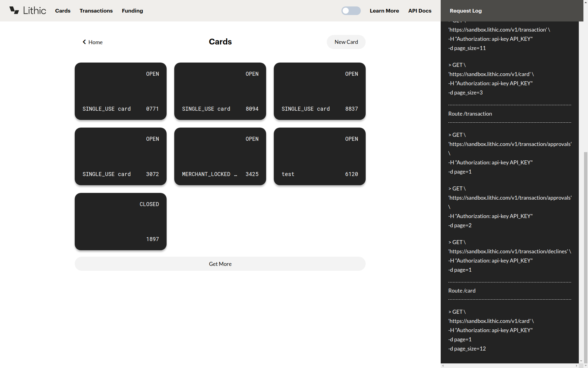588x368 pixels.
Task: Click the Request Log header
Action: click(466, 11)
